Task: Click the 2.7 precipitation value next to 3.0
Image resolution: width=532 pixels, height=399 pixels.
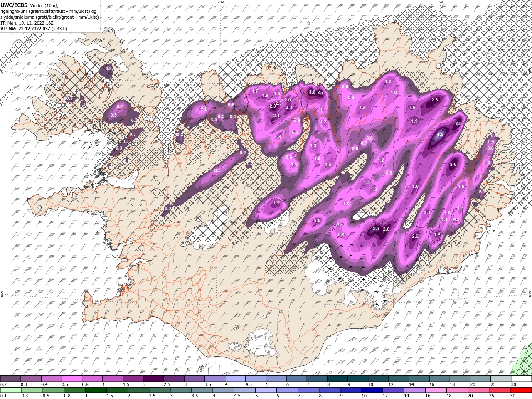Action: coord(320,93)
